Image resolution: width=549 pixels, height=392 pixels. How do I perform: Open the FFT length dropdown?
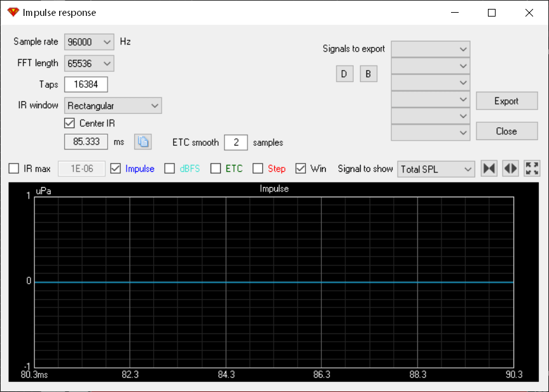click(x=89, y=64)
